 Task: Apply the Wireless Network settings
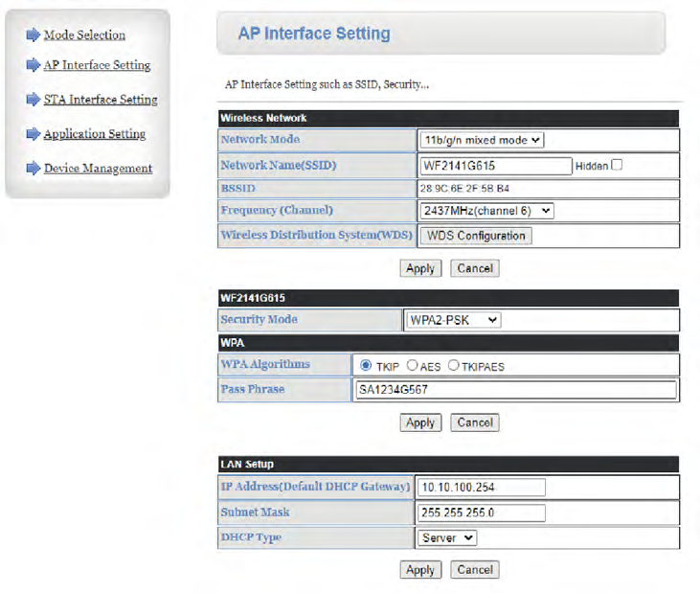pos(420,268)
